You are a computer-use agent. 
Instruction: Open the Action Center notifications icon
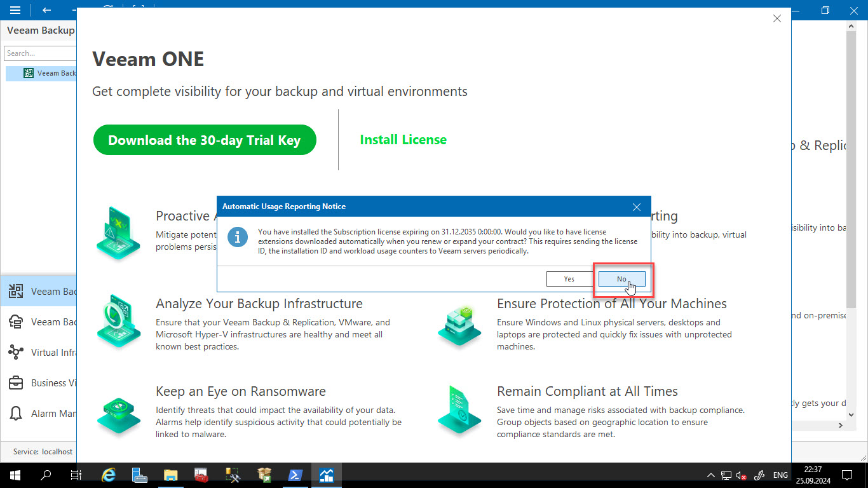tap(846, 475)
